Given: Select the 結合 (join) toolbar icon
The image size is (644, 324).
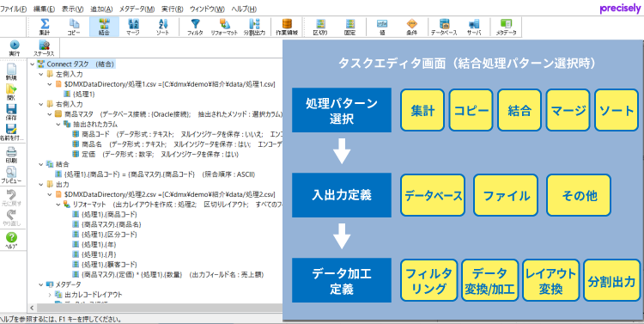Looking at the screenshot, I should [104, 27].
